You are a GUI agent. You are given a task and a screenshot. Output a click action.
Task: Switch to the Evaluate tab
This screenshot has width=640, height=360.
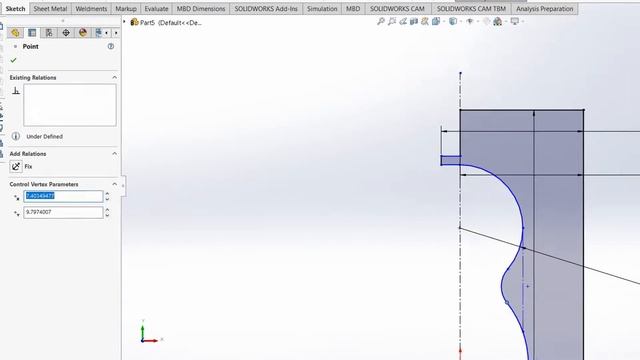(156, 9)
